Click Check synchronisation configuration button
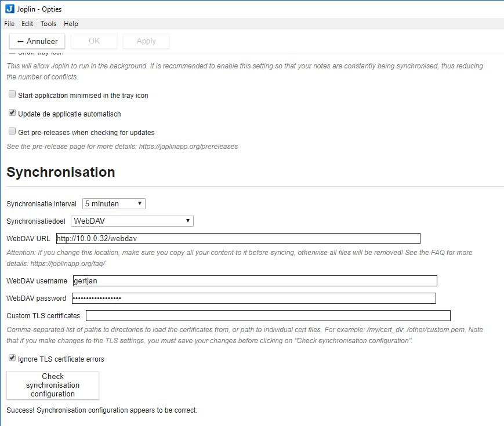 pos(53,385)
